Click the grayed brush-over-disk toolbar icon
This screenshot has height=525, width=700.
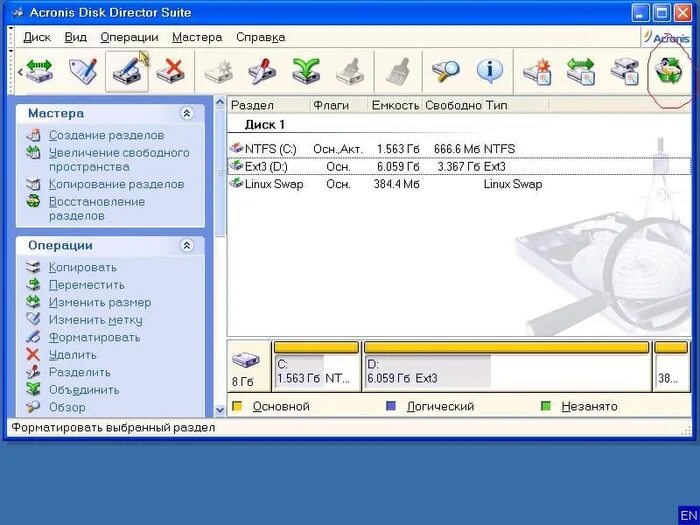(350, 71)
